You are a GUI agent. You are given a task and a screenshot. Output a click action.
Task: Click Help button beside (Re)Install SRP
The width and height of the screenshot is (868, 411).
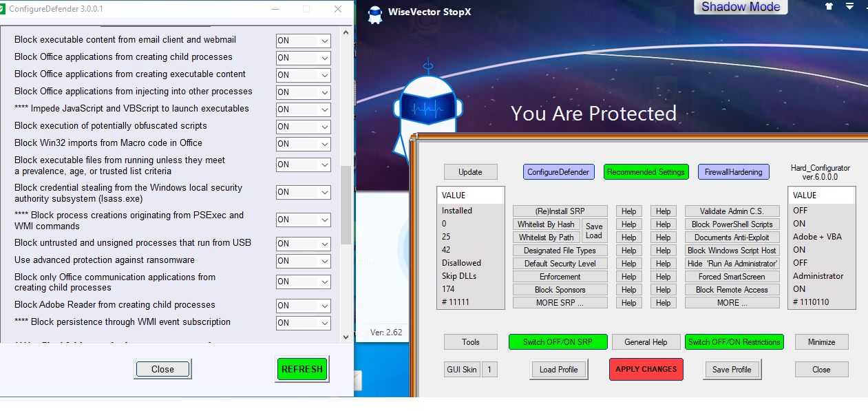pos(628,211)
